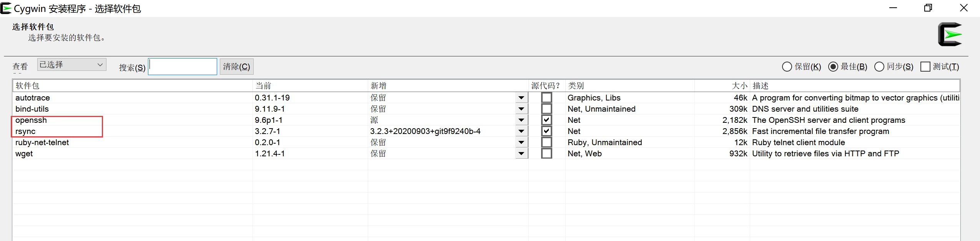
Task: Click size value 2,856k
Action: (735, 131)
